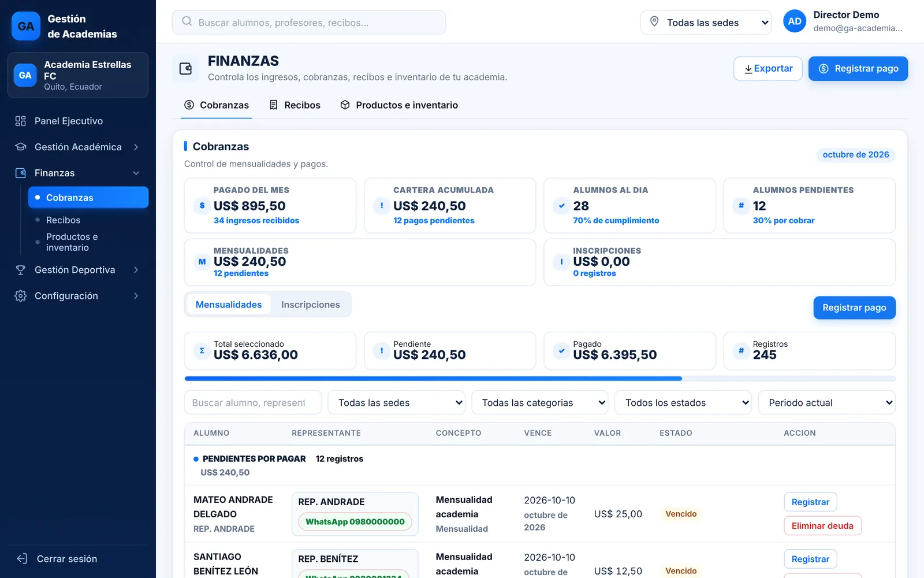Open the Todos los estados dropdown
Viewport: 924px width, 578px height.
[683, 403]
